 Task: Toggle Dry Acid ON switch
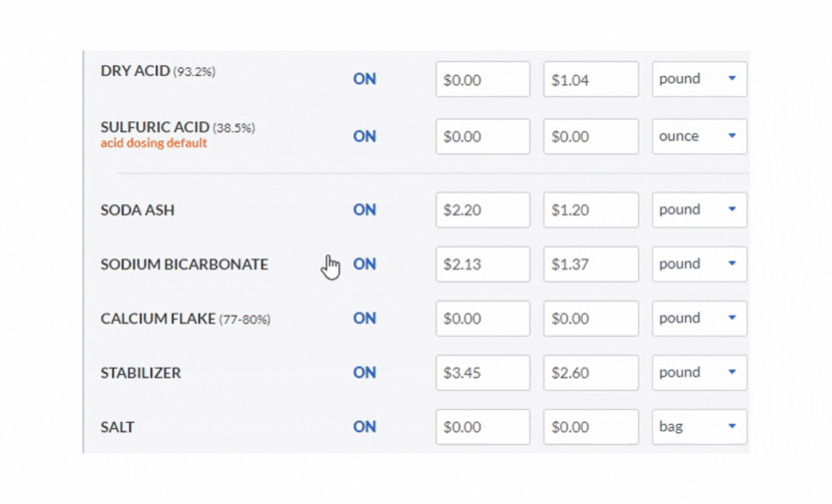(364, 79)
